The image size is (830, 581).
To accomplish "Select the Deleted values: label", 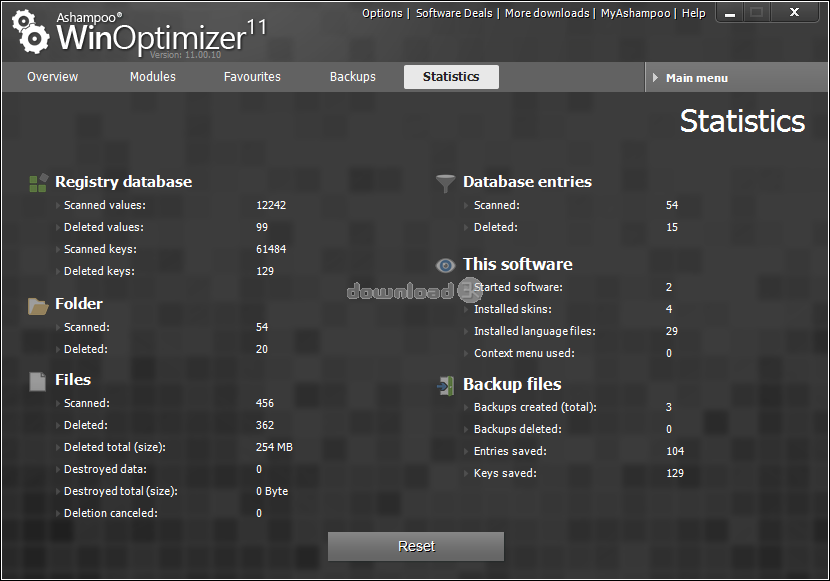I will coord(104,228).
